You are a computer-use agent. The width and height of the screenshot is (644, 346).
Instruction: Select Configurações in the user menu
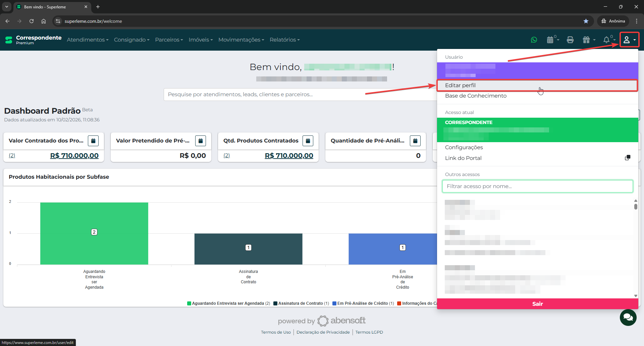464,148
